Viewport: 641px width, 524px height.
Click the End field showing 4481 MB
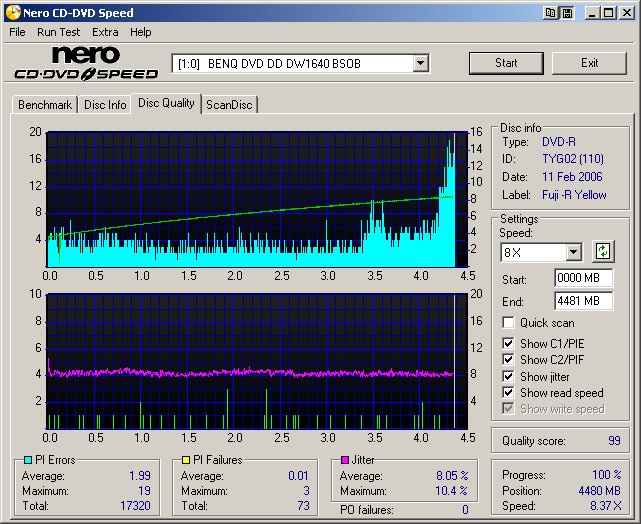[583, 301]
